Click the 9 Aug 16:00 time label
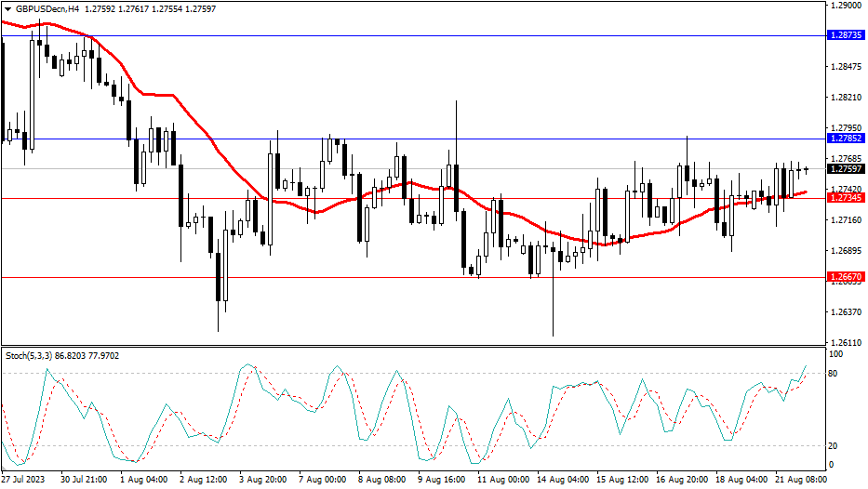 click(441, 480)
